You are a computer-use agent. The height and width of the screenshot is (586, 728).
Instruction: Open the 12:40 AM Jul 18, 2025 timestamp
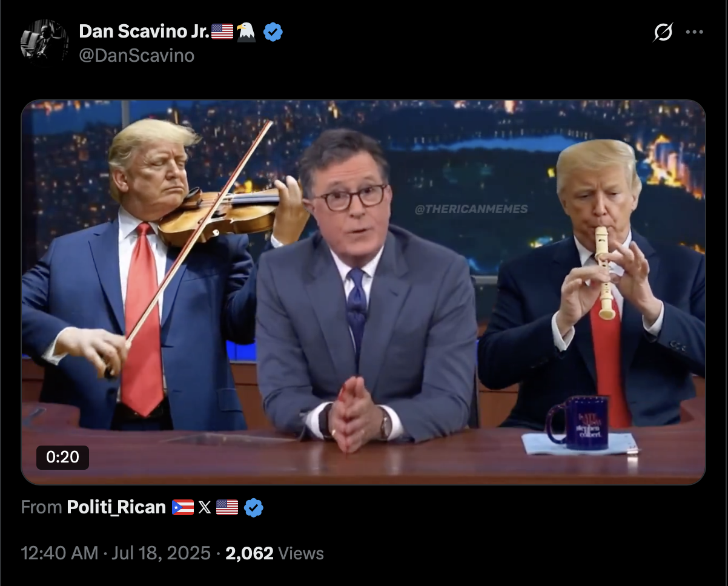click(x=116, y=553)
